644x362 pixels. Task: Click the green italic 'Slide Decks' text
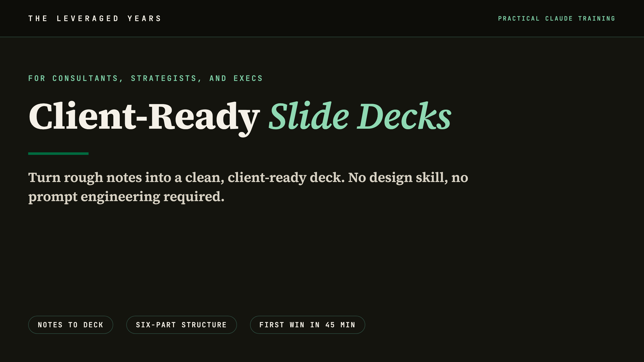pyautogui.click(x=360, y=116)
